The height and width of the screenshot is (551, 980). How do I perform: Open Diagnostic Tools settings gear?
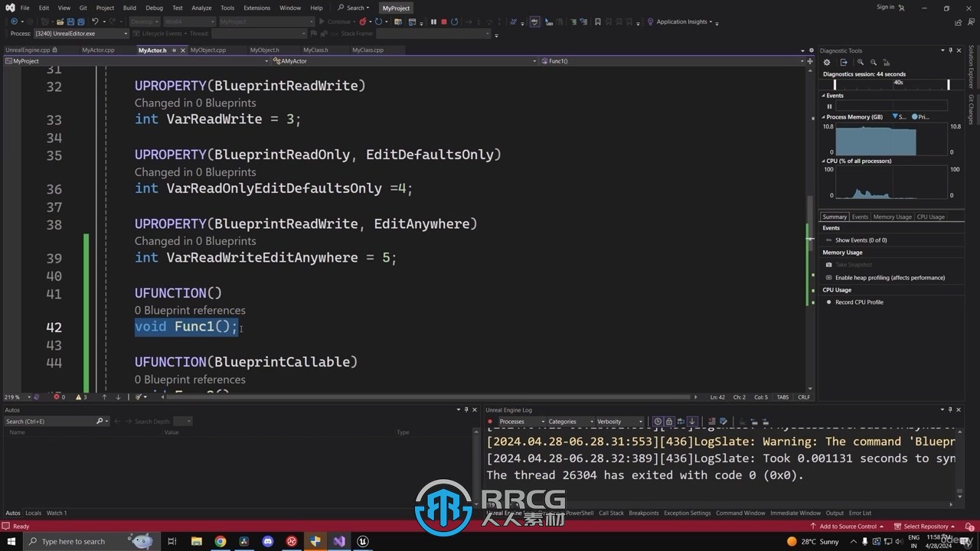tap(827, 62)
